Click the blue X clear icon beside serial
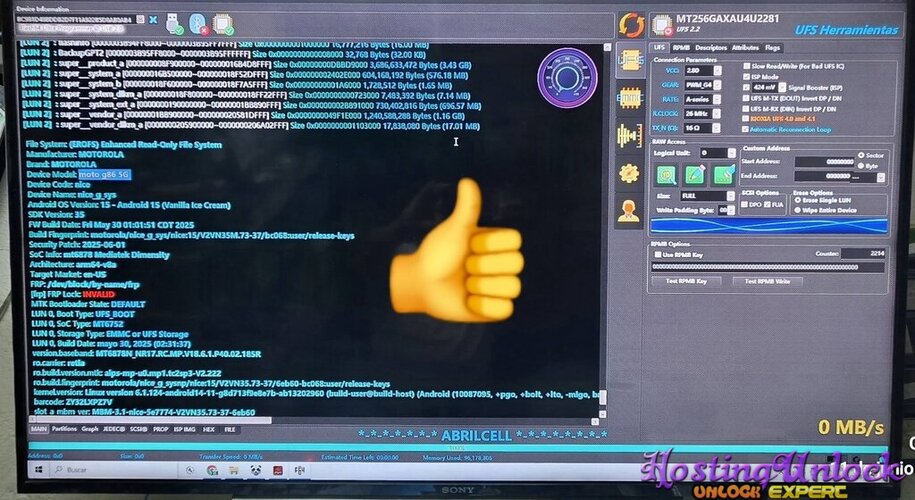This screenshot has height=500, width=915. tap(153, 19)
